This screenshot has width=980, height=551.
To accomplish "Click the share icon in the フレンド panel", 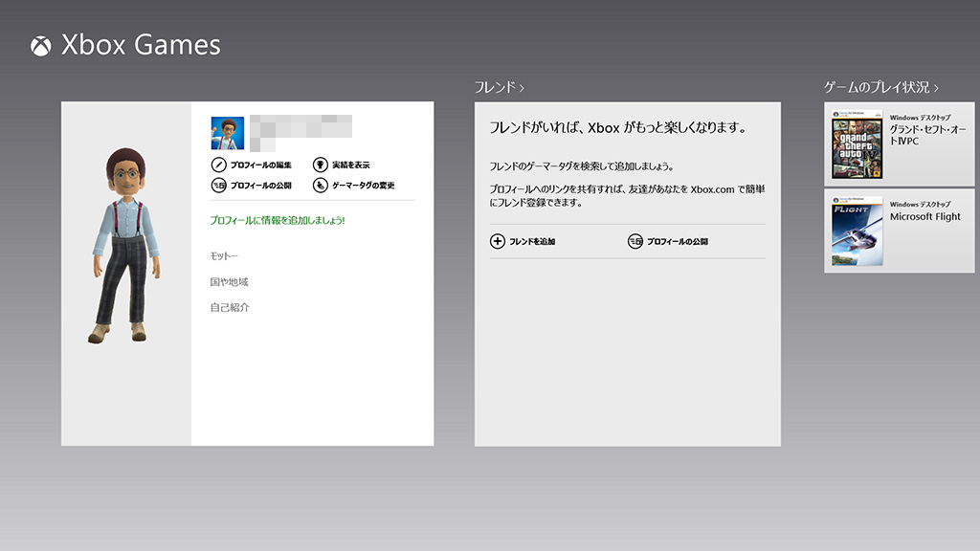I will pyautogui.click(x=635, y=241).
